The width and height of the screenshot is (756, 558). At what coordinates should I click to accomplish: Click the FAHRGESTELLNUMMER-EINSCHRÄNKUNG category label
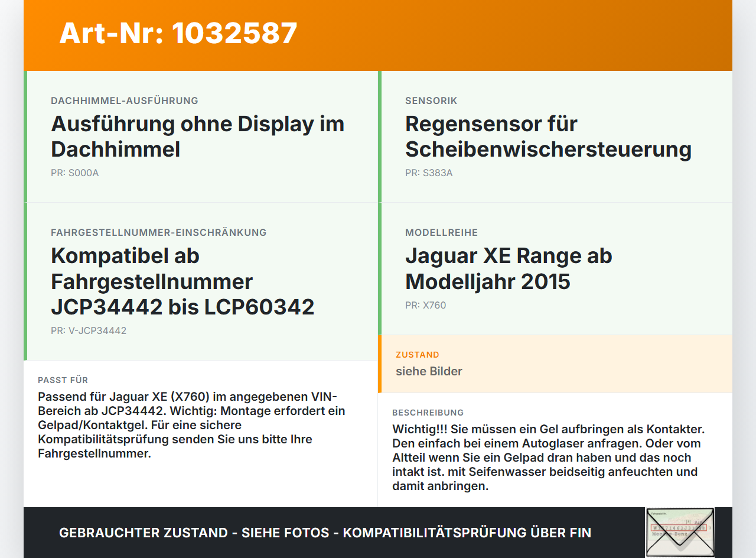click(x=159, y=233)
